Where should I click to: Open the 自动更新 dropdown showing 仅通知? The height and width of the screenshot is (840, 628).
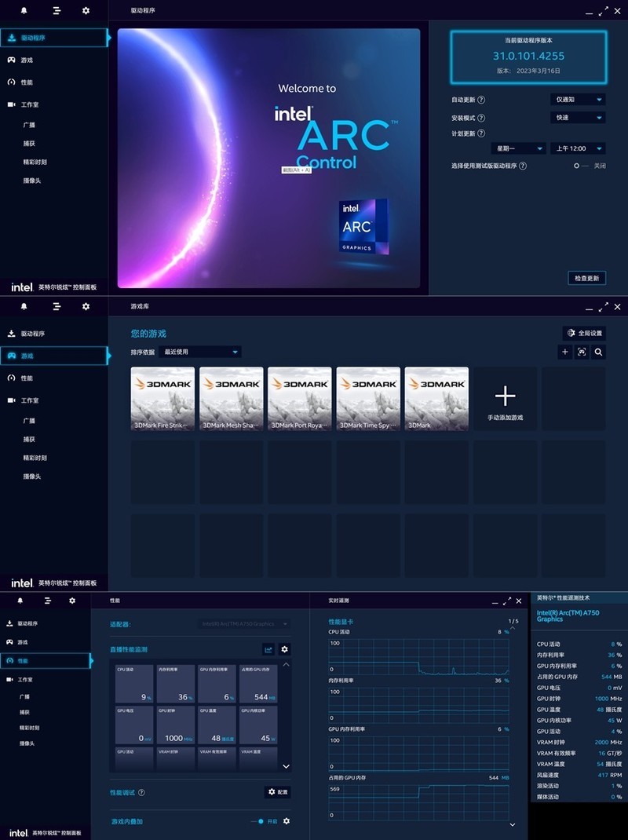click(x=578, y=100)
